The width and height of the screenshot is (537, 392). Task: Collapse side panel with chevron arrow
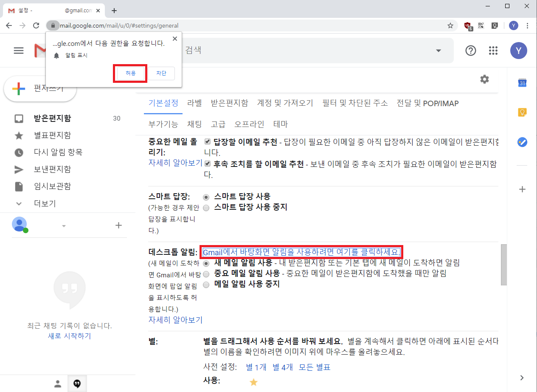click(522, 378)
